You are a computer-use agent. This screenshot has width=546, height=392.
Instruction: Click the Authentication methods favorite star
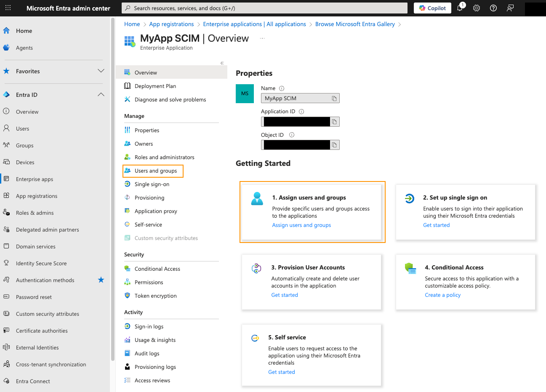[x=101, y=280]
